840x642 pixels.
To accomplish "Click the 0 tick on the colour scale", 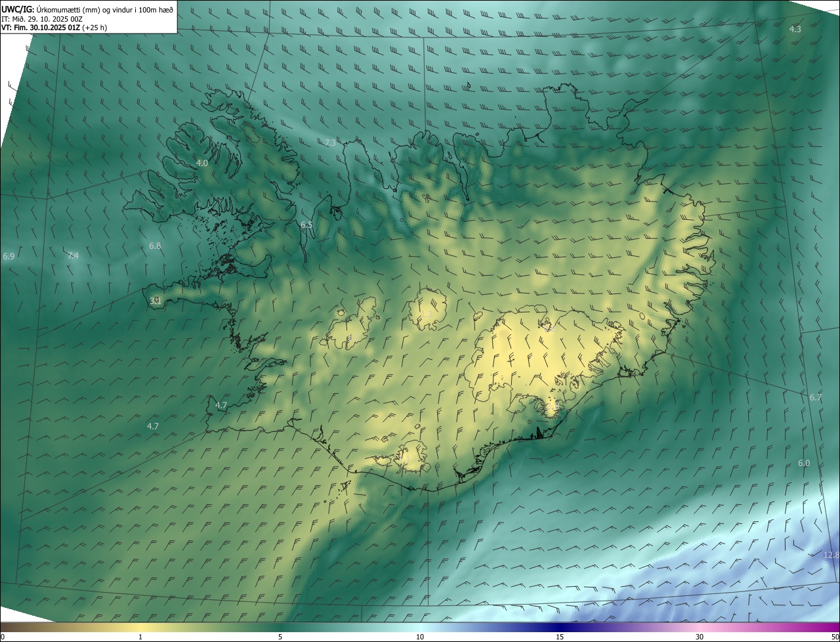I will (3, 637).
